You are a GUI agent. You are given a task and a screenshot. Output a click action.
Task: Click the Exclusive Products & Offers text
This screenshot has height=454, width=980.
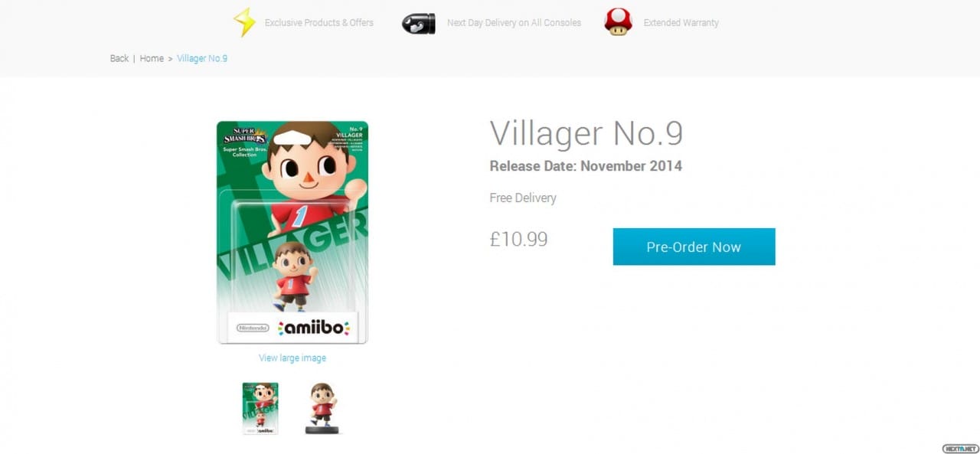coord(319,23)
